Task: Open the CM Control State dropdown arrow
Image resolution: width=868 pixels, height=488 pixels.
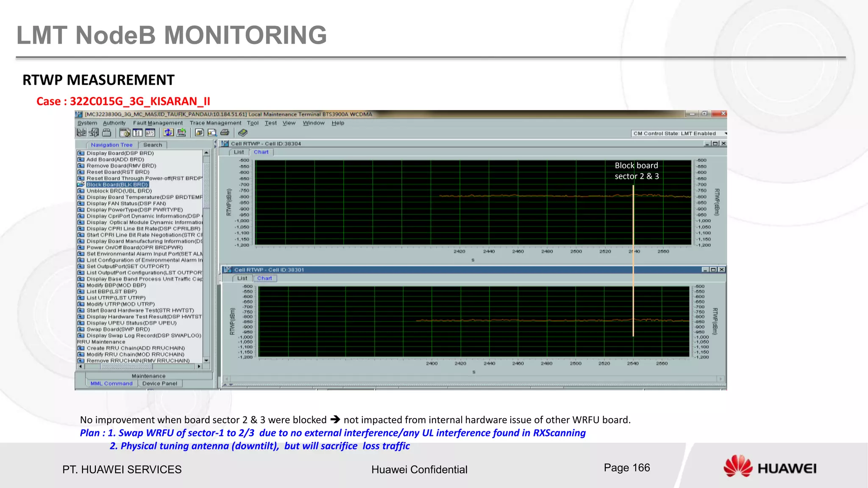Action: 725,133
